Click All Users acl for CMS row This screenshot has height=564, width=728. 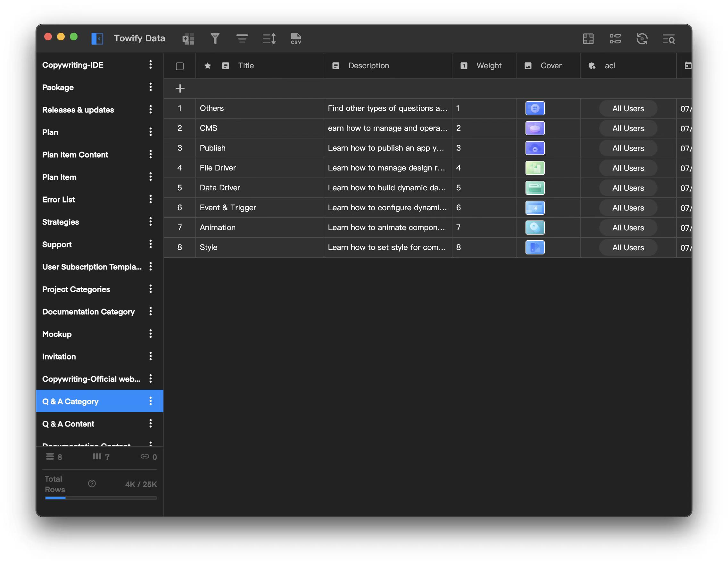pyautogui.click(x=628, y=128)
